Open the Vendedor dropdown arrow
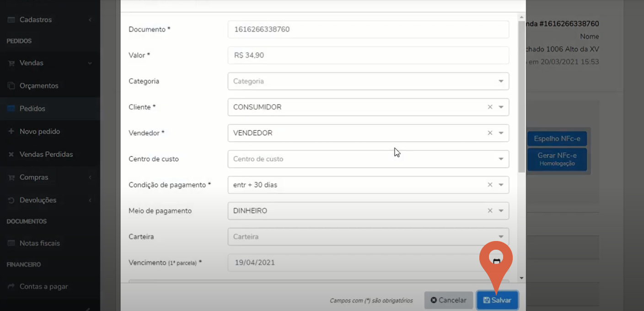This screenshot has height=311, width=644. (501, 133)
